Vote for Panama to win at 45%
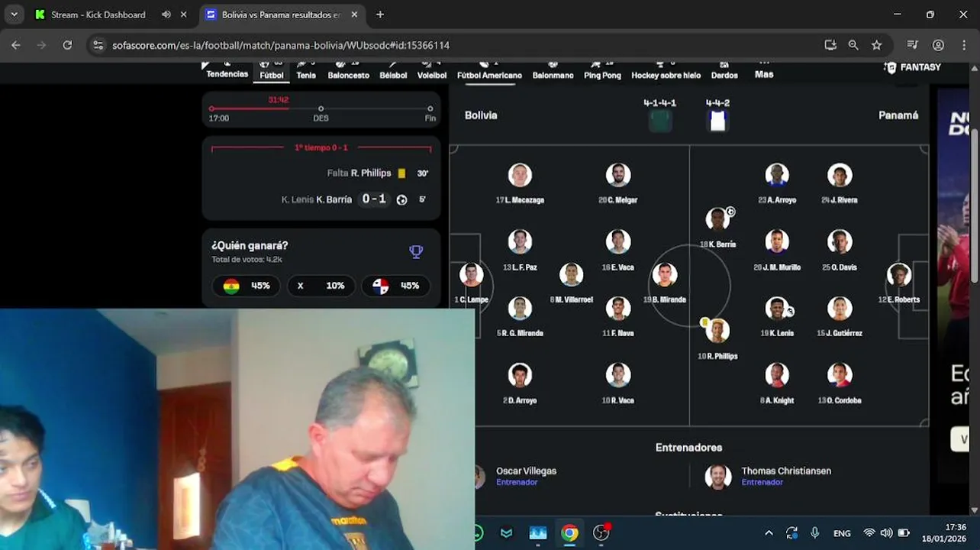Image resolution: width=980 pixels, height=550 pixels. click(396, 286)
